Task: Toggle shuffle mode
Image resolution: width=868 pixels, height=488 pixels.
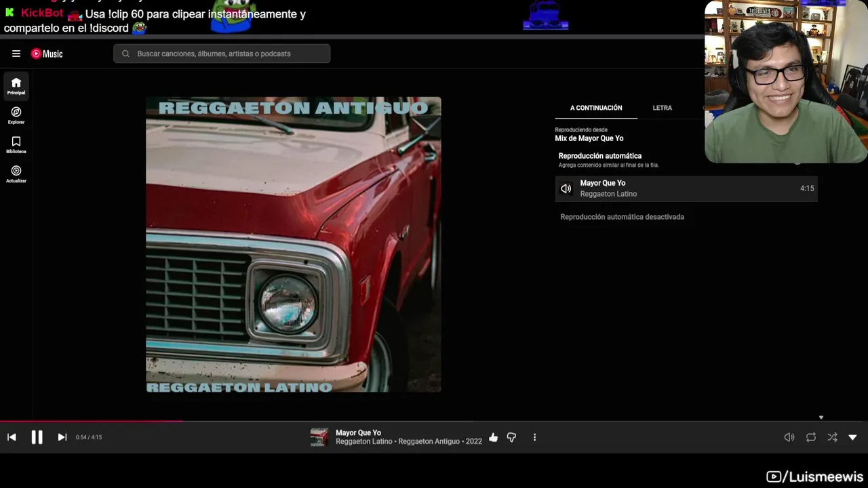Action: 832,437
